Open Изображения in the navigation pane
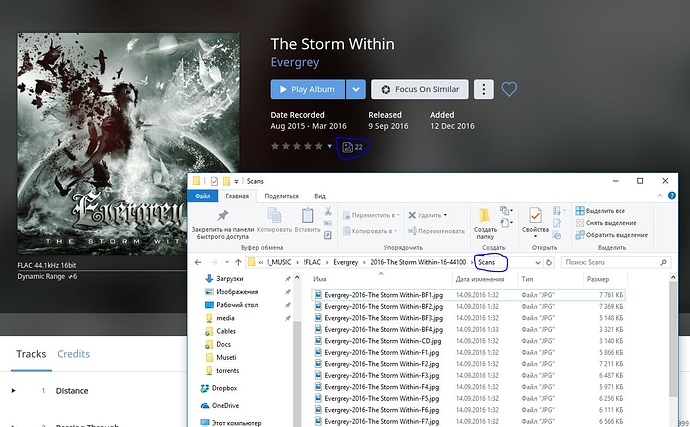Viewport: 690px width, 427px height. pyautogui.click(x=237, y=292)
